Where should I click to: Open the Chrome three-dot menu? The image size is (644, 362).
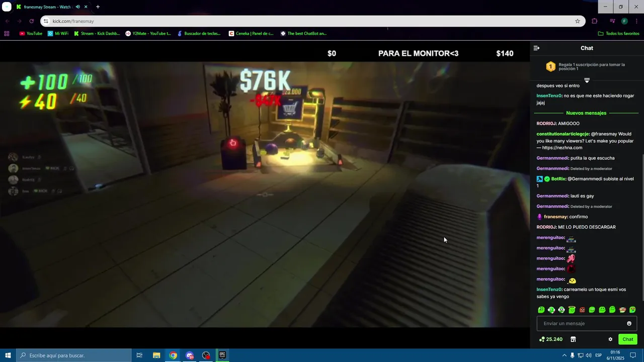coord(637,21)
